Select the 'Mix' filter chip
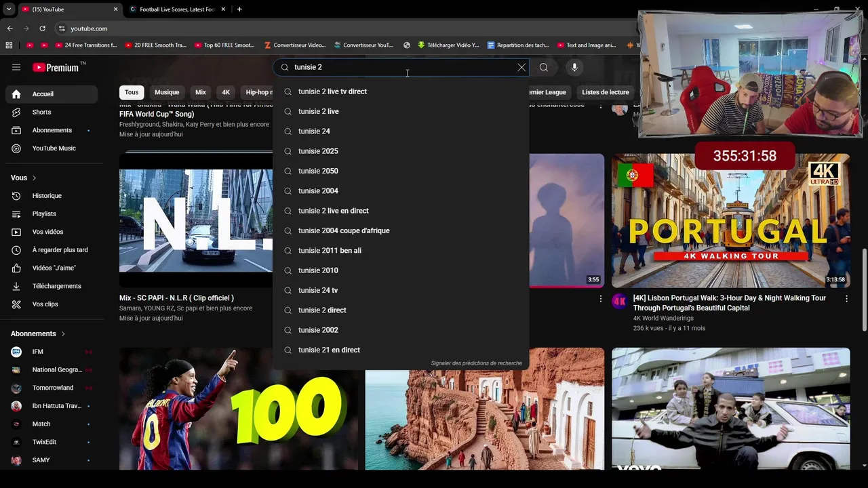 coord(201,92)
